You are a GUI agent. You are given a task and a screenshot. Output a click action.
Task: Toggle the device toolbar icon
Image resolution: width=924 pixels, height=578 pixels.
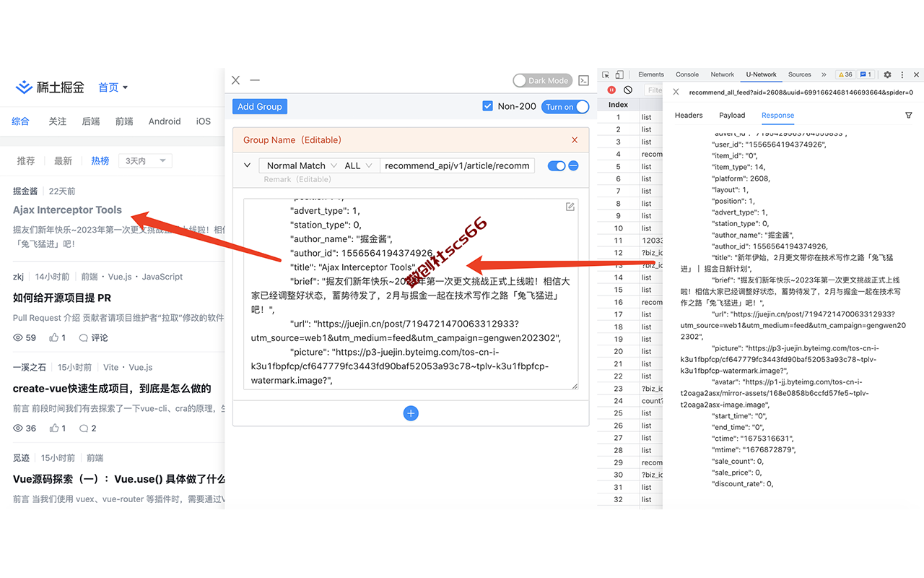click(619, 74)
